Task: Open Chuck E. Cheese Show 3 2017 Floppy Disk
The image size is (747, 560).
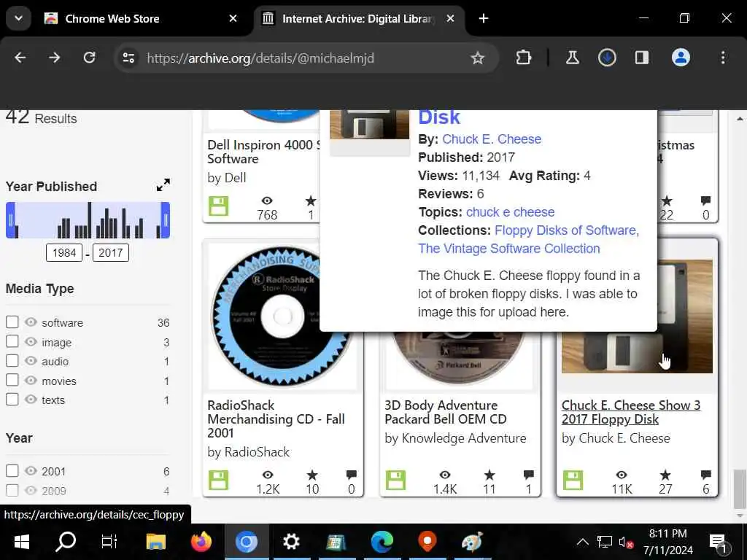Action: pos(631,412)
